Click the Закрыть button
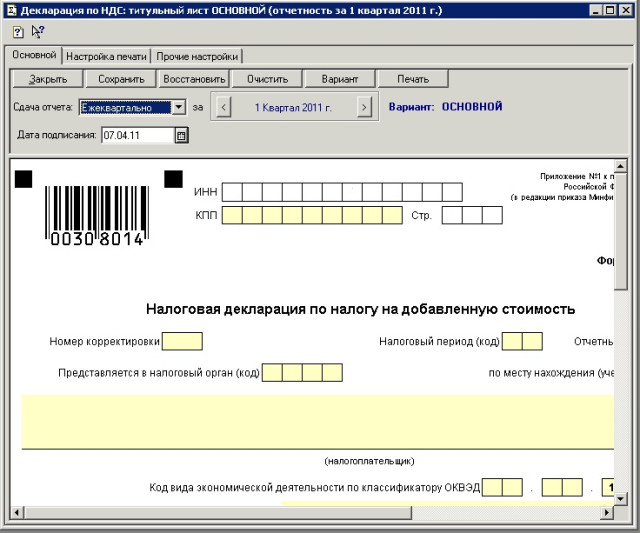 (48, 79)
